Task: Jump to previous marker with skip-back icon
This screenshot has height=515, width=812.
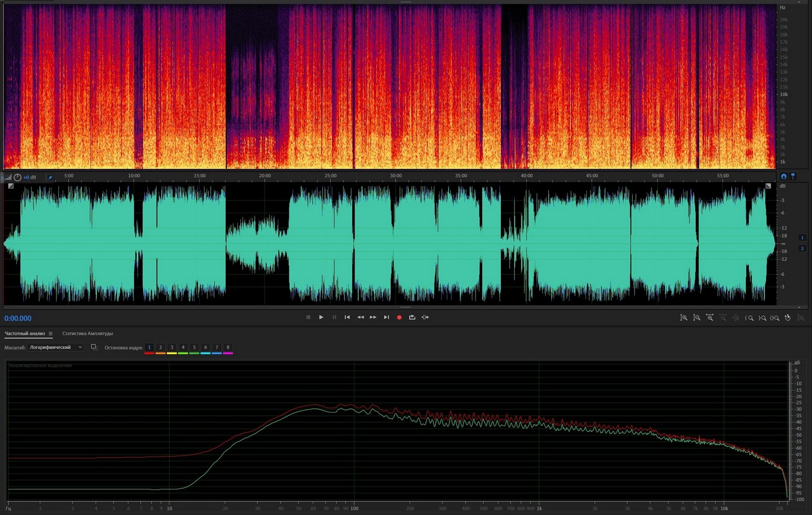Action: [x=347, y=317]
